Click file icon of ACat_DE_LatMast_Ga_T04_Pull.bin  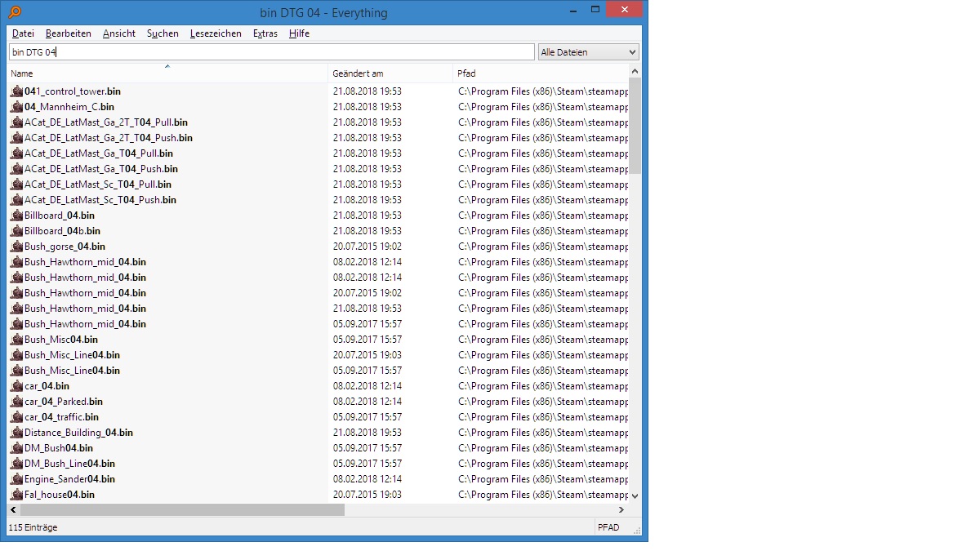pyautogui.click(x=16, y=153)
